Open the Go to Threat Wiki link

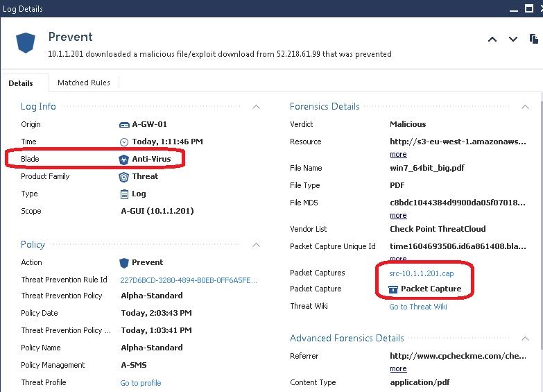pyautogui.click(x=418, y=307)
